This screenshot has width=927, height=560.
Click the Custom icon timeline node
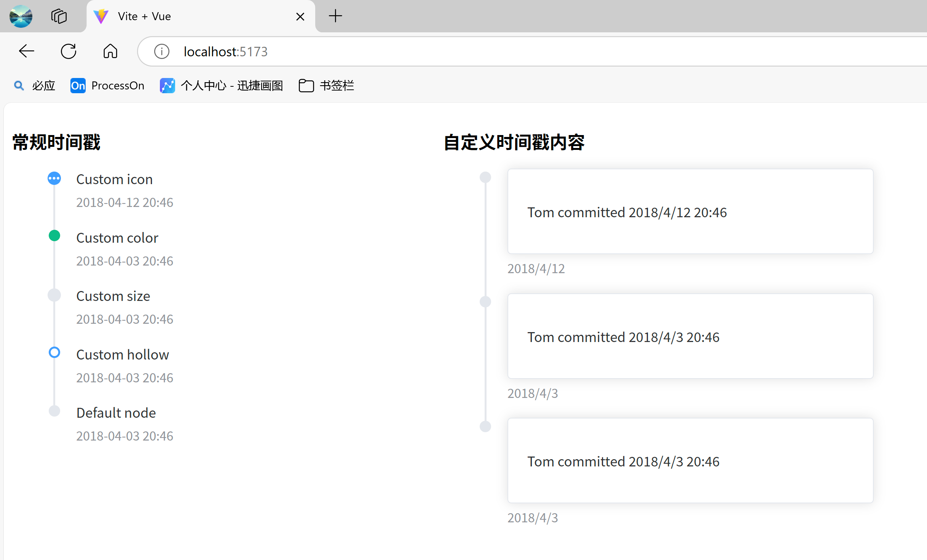click(x=54, y=178)
